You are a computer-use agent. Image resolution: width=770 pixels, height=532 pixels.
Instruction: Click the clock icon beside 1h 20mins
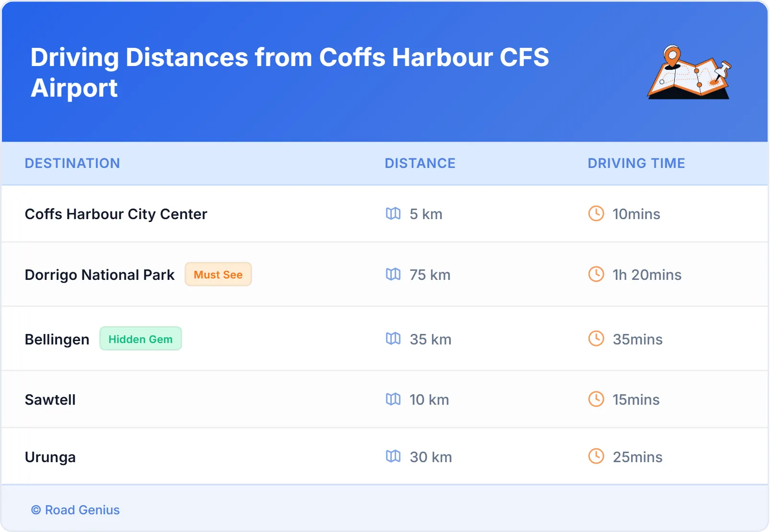click(596, 274)
